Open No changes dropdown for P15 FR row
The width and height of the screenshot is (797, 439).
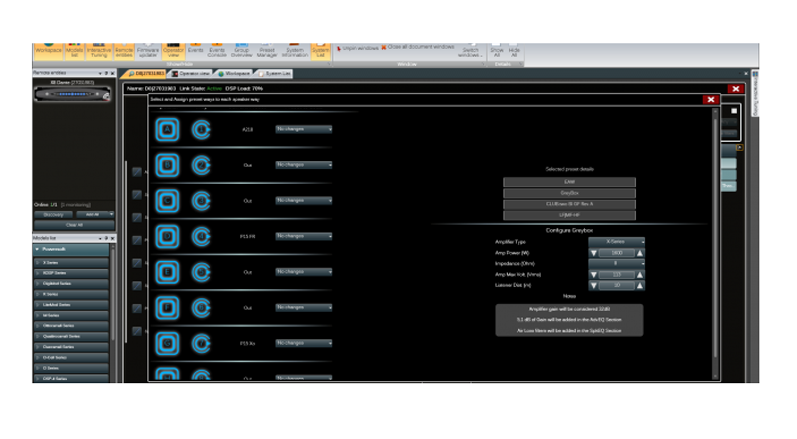point(303,236)
